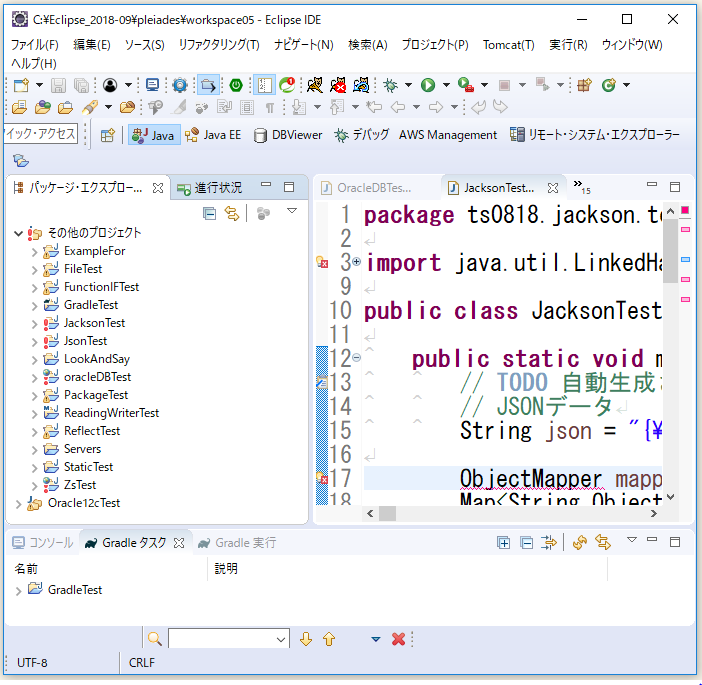
Task: Click the Stop Tomcat cat icon with red X
Action: (338, 85)
